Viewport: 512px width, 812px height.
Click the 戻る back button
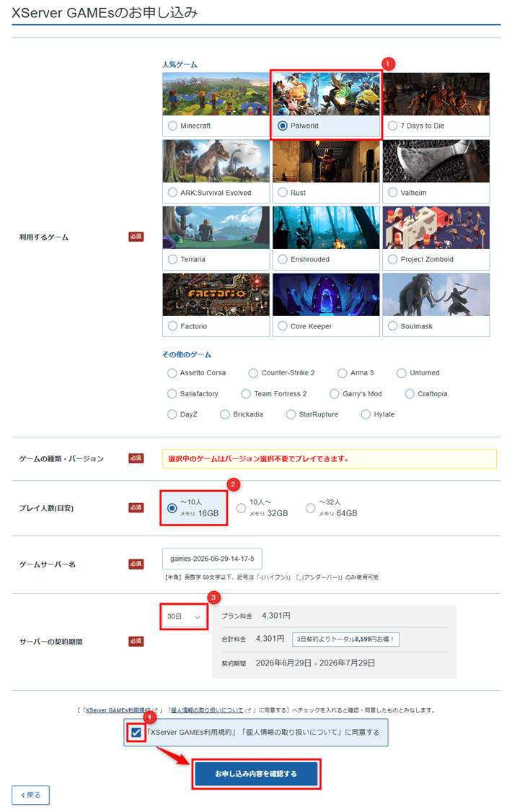click(30, 795)
